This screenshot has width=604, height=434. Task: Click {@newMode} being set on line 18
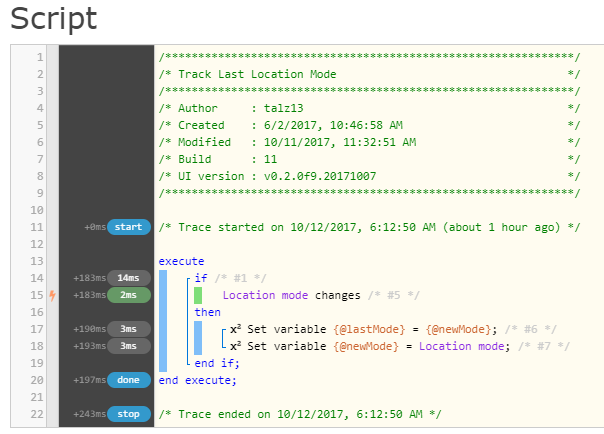pyautogui.click(x=366, y=346)
